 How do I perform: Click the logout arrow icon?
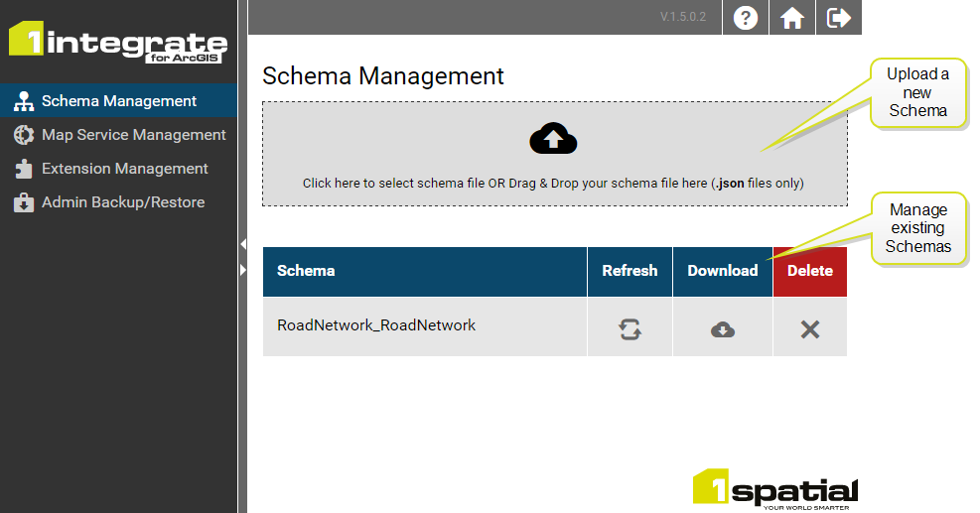839,18
